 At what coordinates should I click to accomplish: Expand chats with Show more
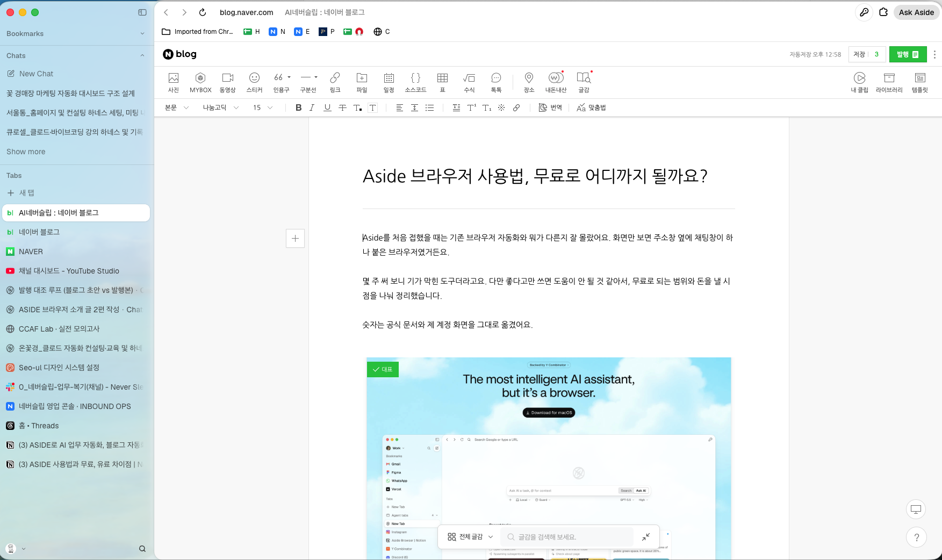pyautogui.click(x=26, y=152)
